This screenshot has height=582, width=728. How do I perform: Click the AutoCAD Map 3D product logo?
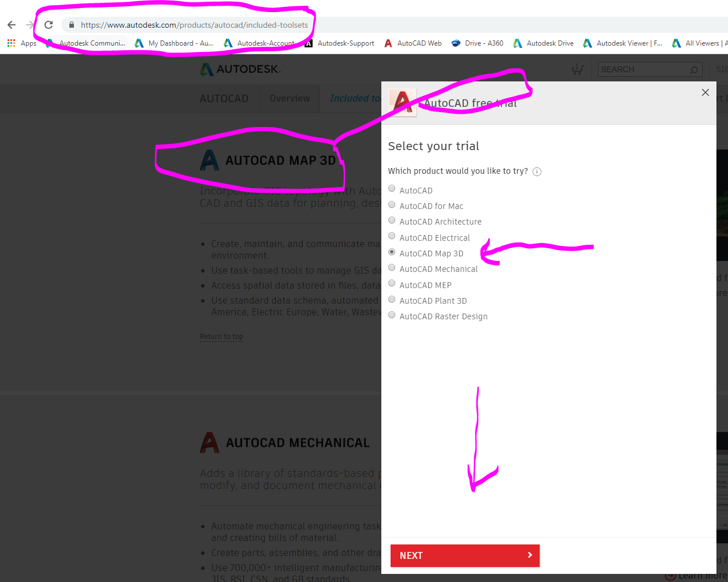[209, 161]
